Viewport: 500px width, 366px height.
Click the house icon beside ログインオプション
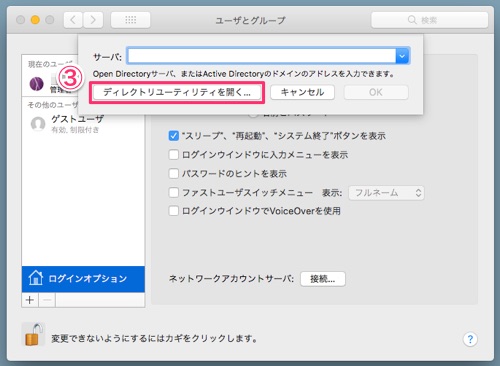coord(35,278)
